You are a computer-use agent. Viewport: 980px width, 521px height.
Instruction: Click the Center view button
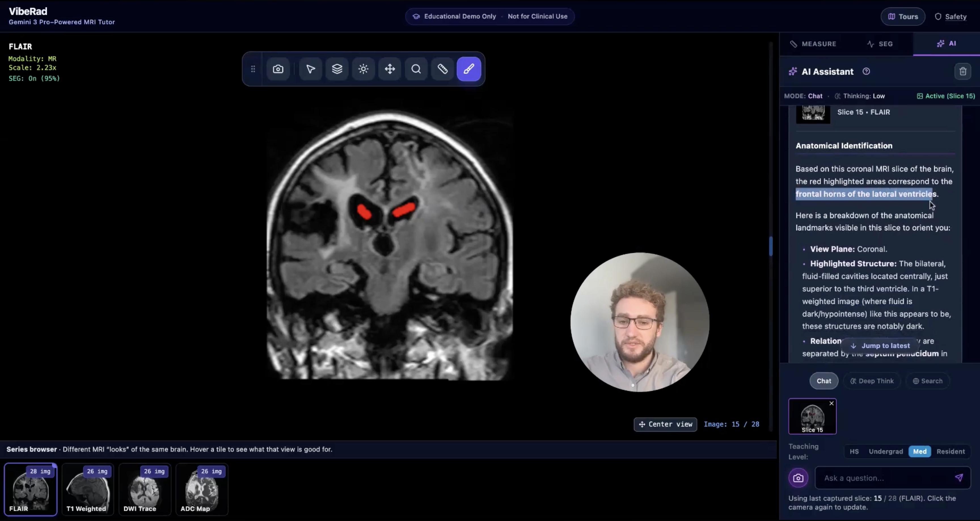pyautogui.click(x=665, y=424)
